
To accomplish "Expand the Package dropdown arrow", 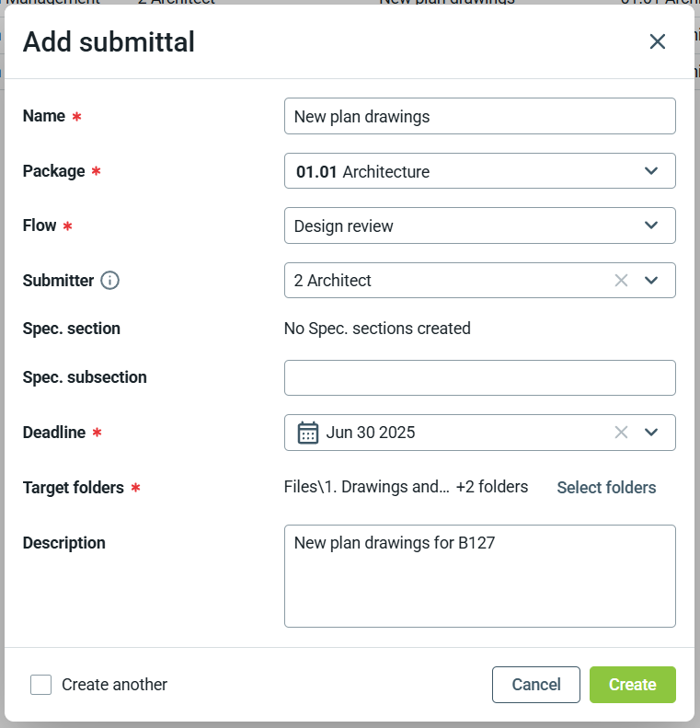I will tap(651, 171).
